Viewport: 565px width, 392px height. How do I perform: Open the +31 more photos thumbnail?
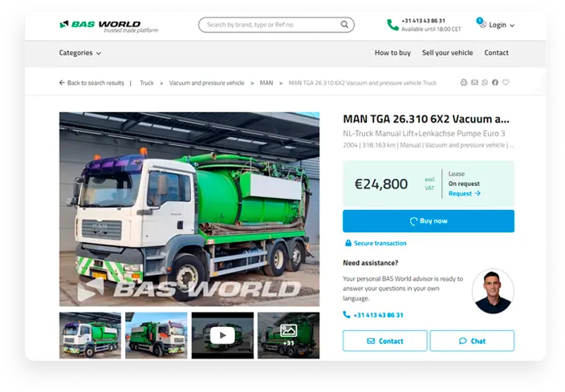coord(288,335)
